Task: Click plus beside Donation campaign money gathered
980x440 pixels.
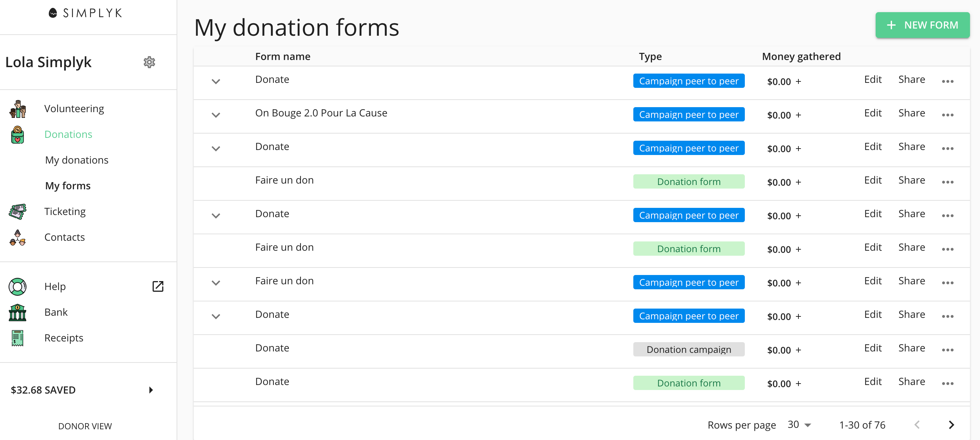Action: click(798, 350)
